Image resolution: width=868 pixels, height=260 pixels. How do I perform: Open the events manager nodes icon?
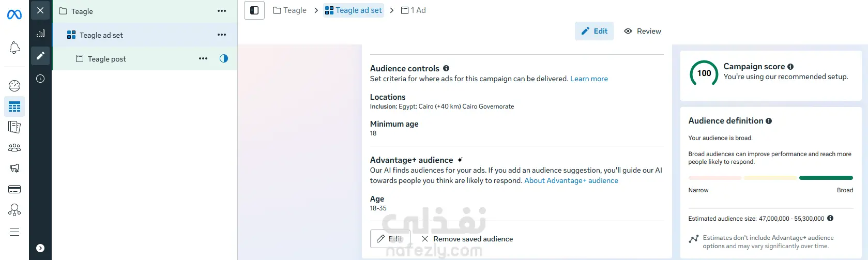(x=14, y=210)
